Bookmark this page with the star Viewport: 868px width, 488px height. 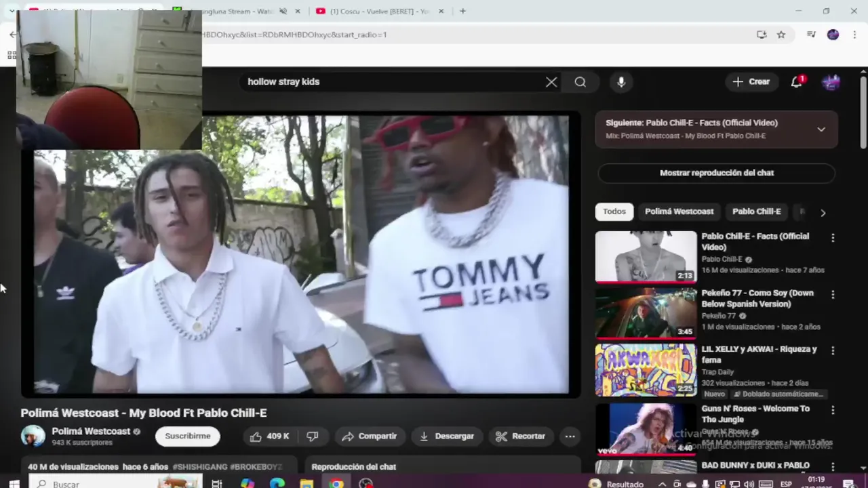coord(781,35)
